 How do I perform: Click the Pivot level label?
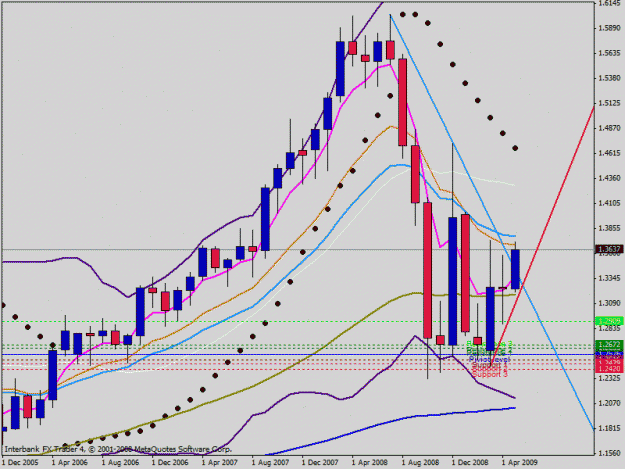489,359
